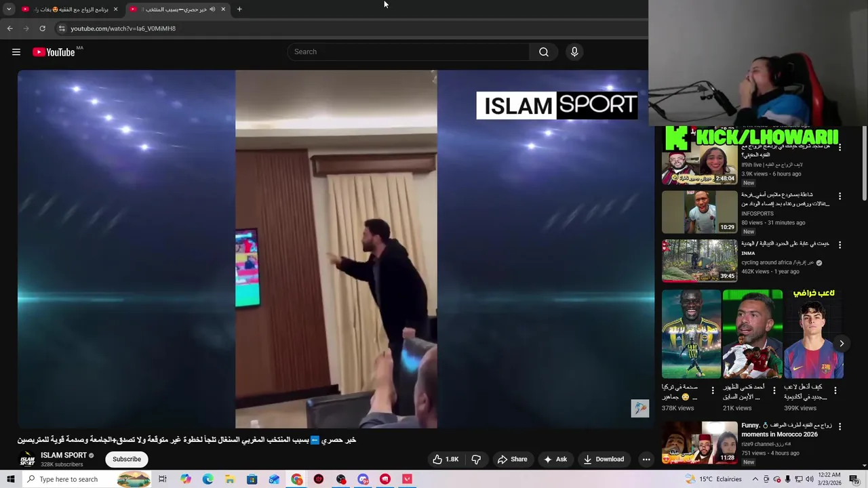Open a new browser tab
Image resolution: width=868 pixels, height=488 pixels.
tap(239, 9)
